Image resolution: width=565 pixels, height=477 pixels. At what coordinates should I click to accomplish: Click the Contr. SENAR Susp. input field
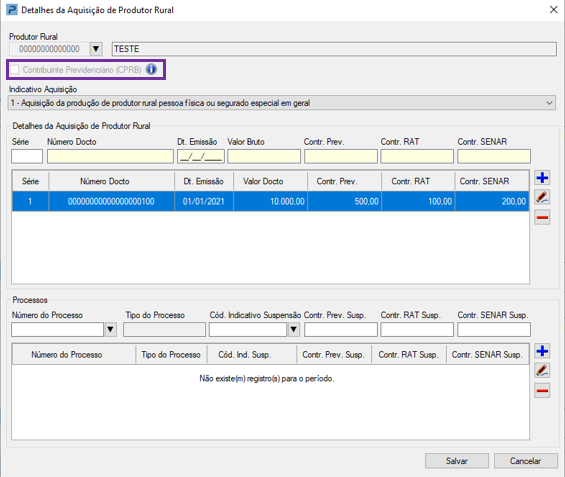tap(494, 329)
